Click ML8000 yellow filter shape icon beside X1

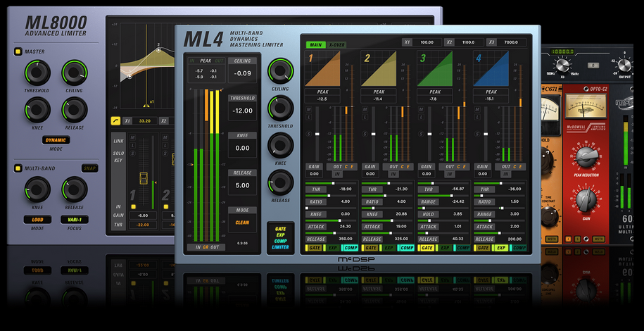tap(116, 121)
